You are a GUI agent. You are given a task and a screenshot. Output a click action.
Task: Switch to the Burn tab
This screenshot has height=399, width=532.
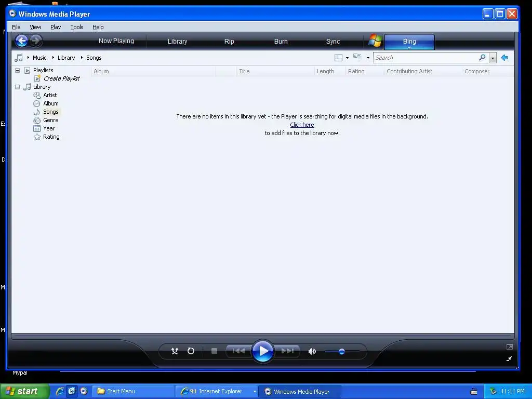pos(281,42)
